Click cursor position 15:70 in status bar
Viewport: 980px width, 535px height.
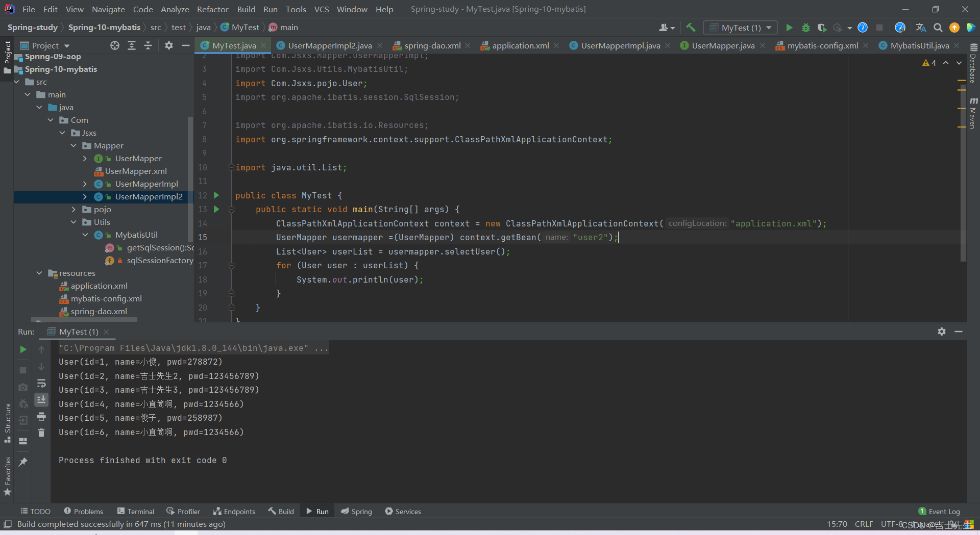click(x=837, y=524)
